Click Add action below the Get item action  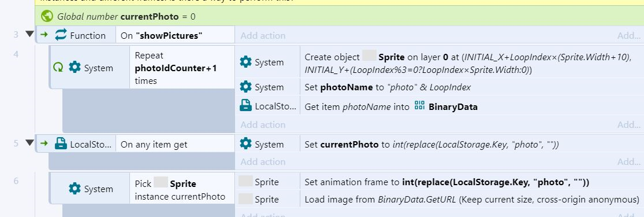click(x=263, y=125)
